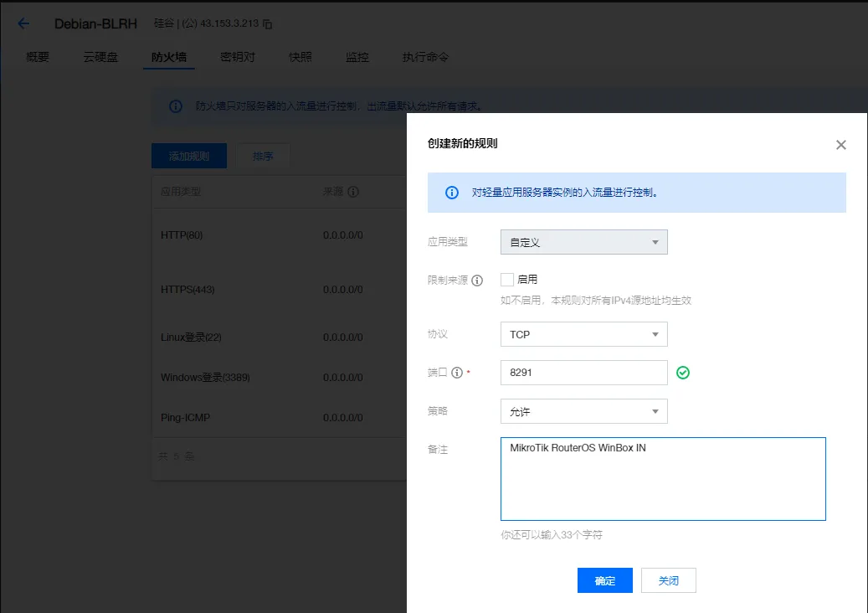Click the 添加规则 button
This screenshot has height=613, width=868.
pyautogui.click(x=188, y=156)
